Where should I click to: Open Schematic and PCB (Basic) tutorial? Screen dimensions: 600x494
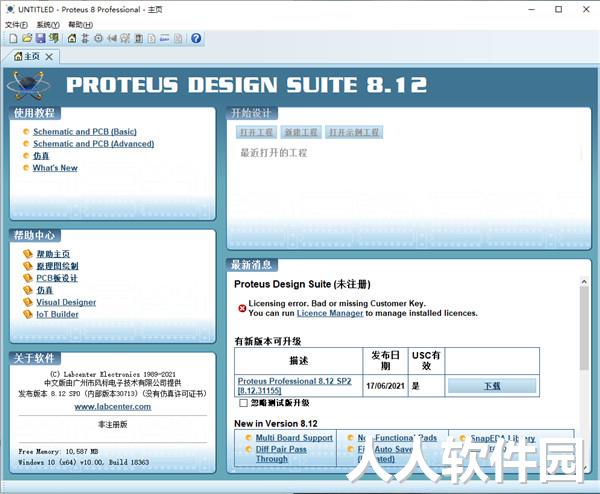(85, 132)
